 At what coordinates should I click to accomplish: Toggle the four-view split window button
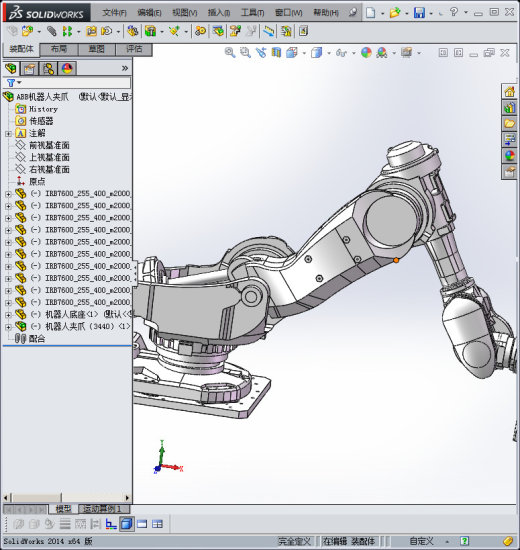[x=157, y=524]
